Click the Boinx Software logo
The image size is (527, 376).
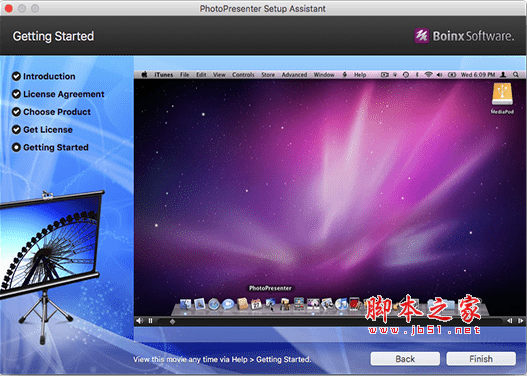[x=464, y=36]
